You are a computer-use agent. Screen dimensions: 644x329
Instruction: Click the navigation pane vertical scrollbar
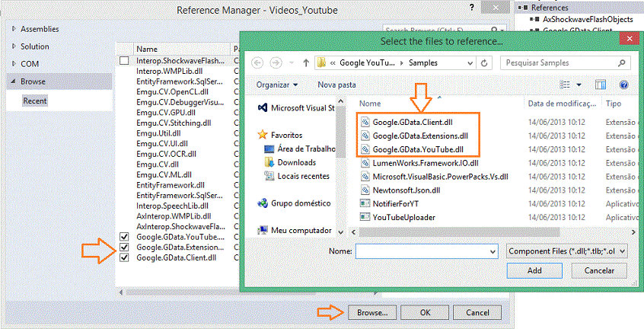pos(341,131)
